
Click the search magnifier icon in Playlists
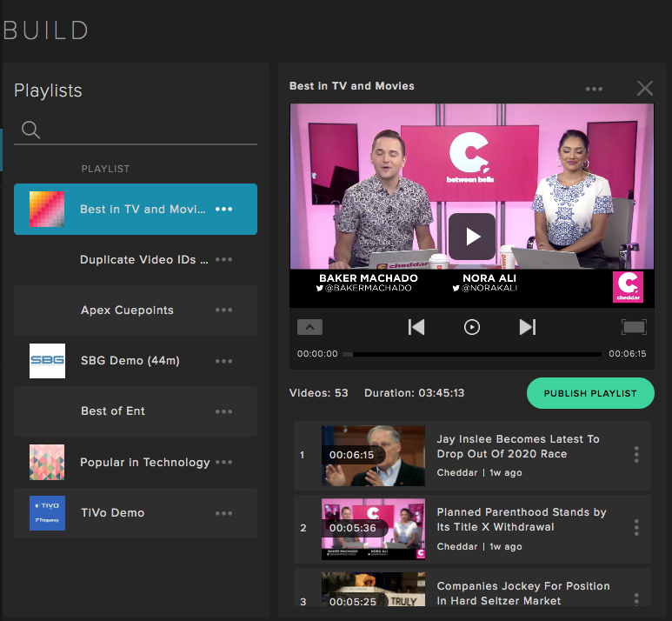pyautogui.click(x=30, y=130)
